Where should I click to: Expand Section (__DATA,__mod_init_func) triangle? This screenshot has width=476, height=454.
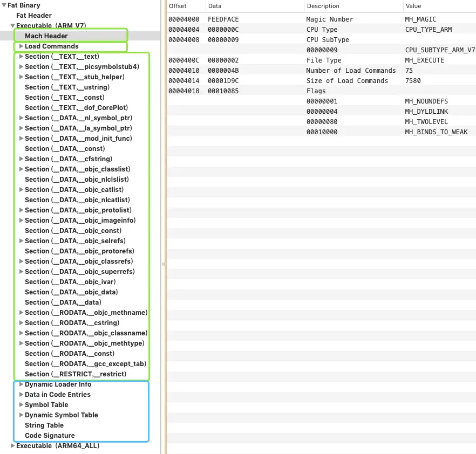tap(21, 139)
